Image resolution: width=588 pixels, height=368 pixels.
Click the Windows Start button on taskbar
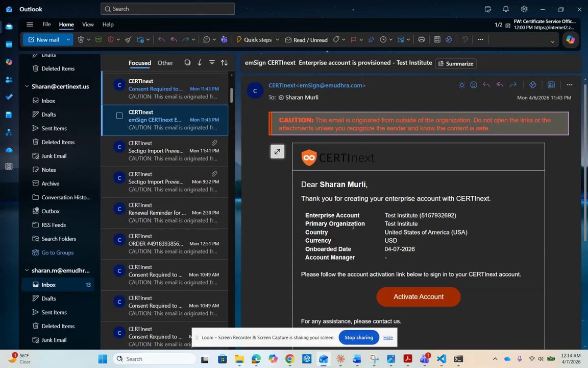[x=103, y=359]
